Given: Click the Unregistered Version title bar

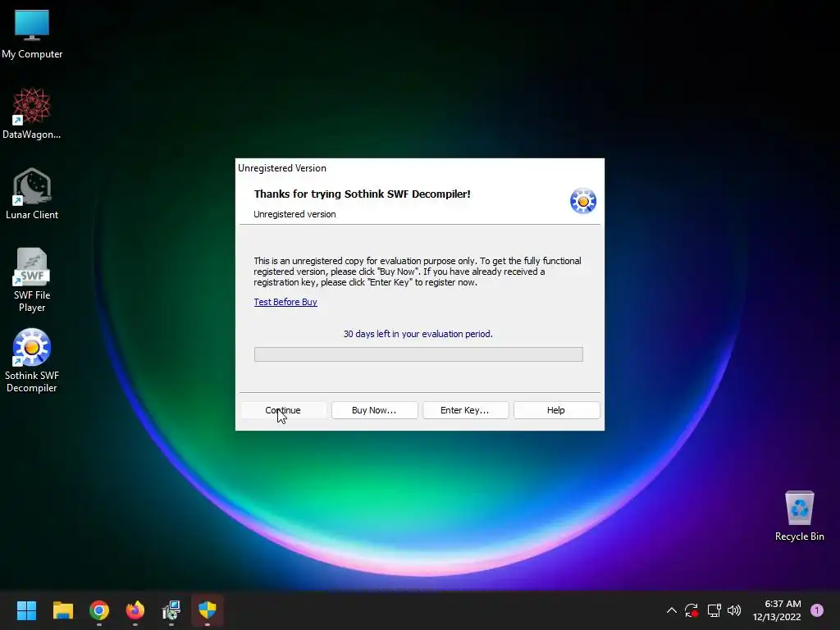Looking at the screenshot, I should (x=419, y=167).
